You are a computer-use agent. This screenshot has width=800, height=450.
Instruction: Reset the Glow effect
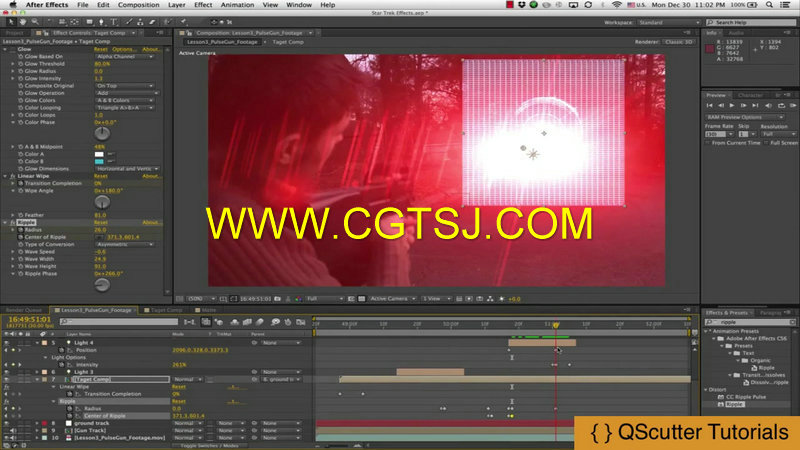point(101,49)
